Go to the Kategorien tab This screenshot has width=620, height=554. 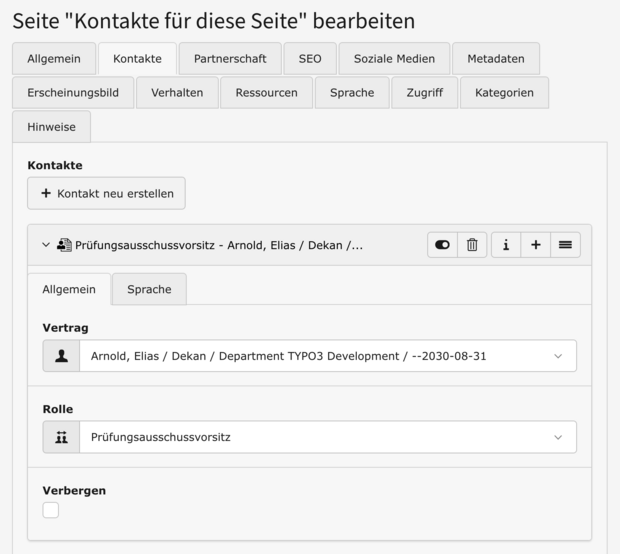[504, 93]
